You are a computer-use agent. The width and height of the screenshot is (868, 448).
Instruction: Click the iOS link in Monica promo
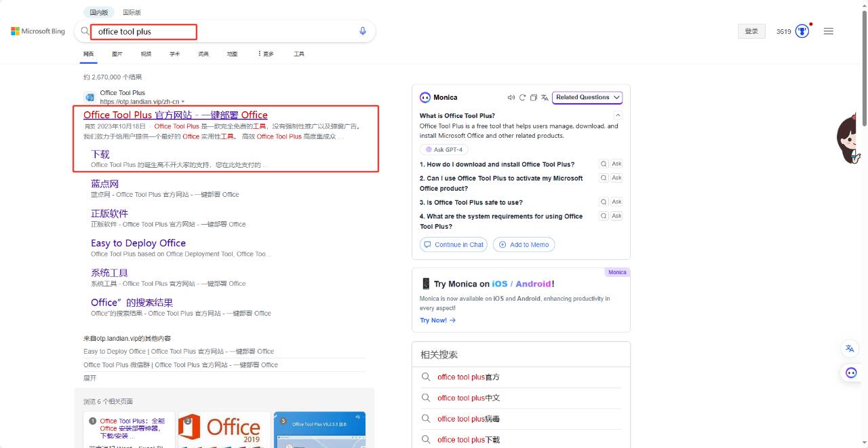500,284
